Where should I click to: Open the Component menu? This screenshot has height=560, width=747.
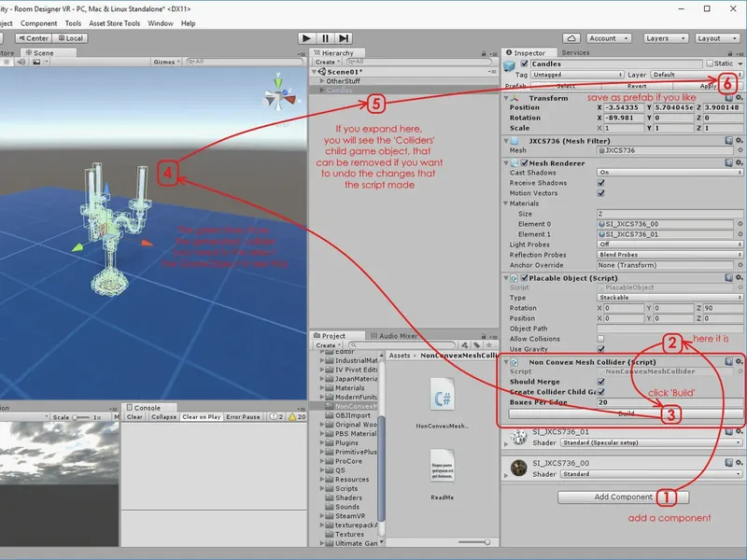[38, 23]
